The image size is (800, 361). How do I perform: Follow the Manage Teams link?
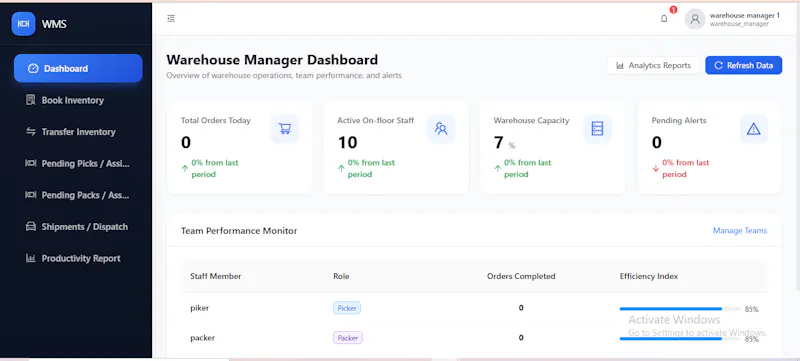tap(740, 230)
